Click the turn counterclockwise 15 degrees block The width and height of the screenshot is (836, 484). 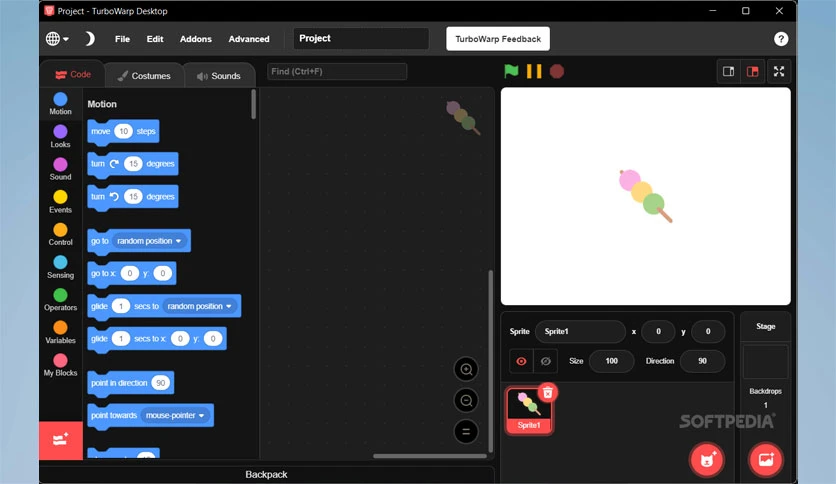(133, 197)
